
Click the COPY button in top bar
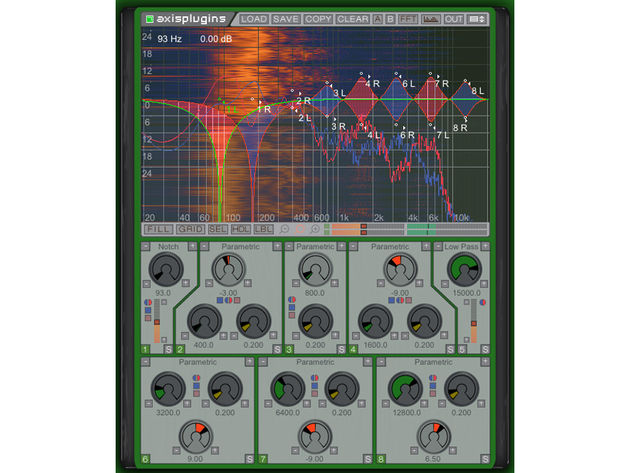coord(318,19)
